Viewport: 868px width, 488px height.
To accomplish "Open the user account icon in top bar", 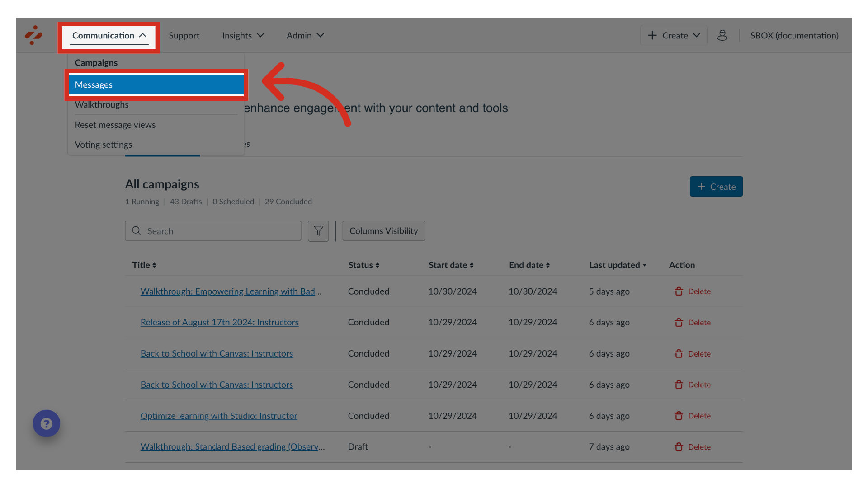I will pyautogui.click(x=722, y=35).
